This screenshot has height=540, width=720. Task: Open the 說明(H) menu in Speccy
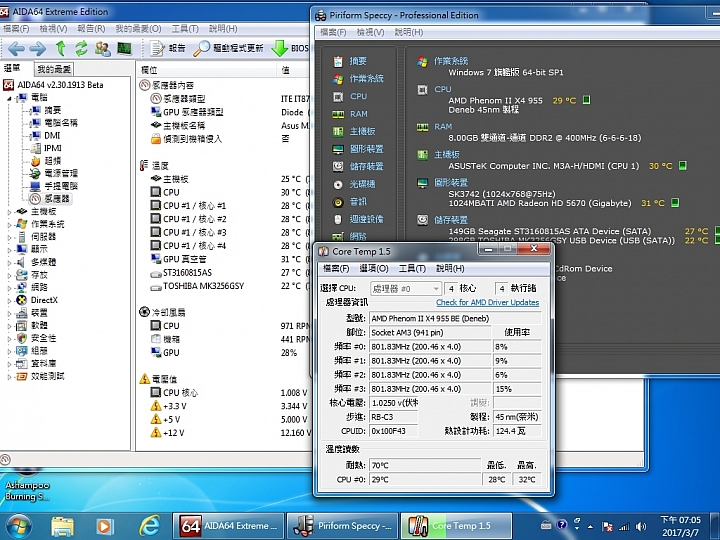point(409,32)
